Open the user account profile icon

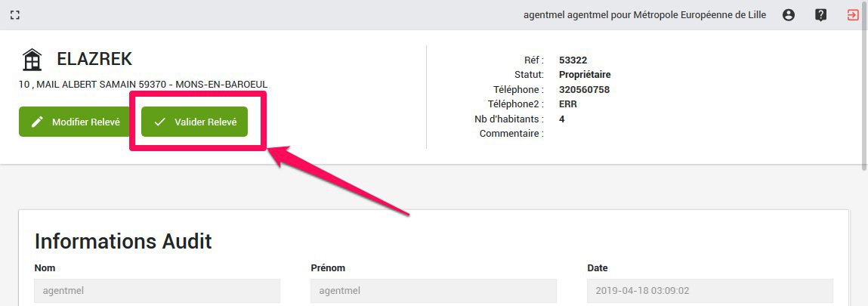click(789, 15)
